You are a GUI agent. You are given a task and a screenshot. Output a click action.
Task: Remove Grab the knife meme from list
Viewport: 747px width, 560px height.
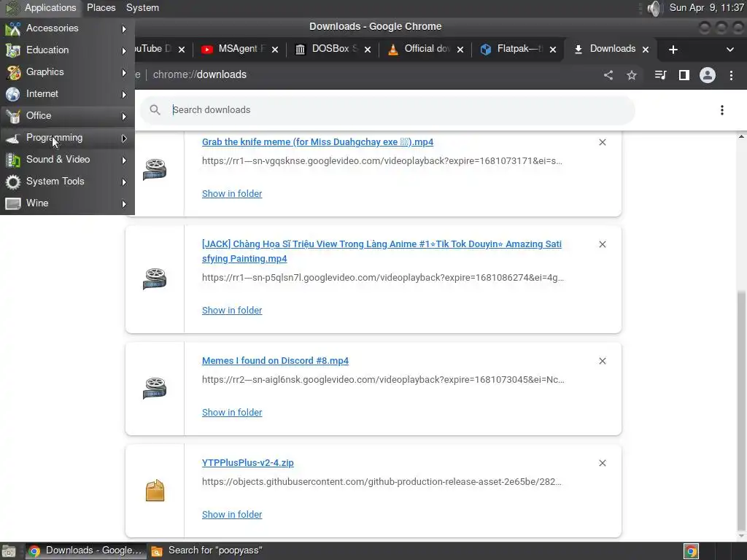pos(603,142)
